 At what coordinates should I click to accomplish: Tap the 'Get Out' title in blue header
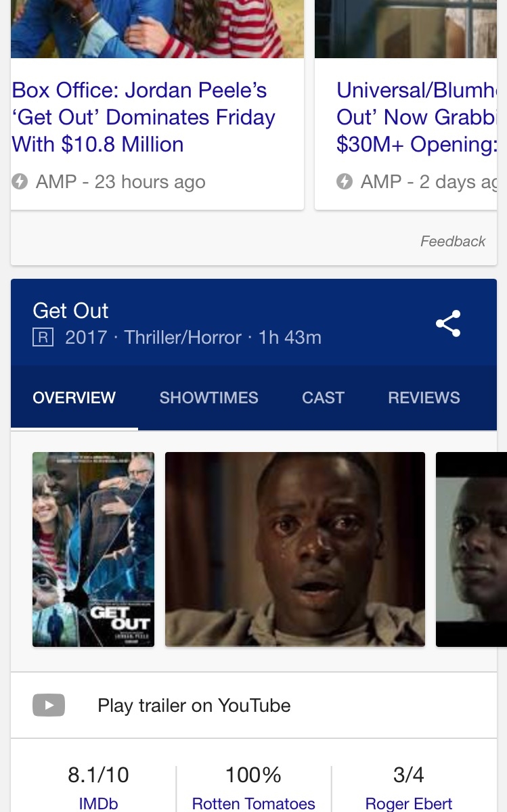coord(70,311)
